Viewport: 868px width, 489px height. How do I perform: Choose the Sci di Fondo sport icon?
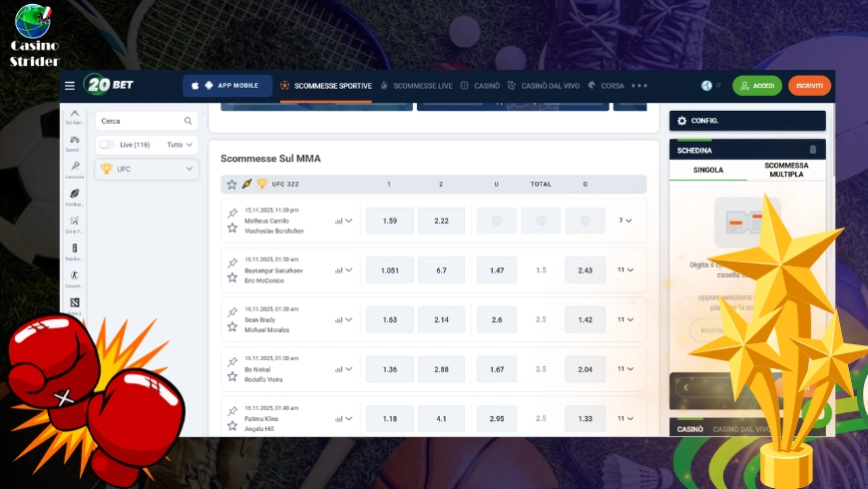point(75,225)
